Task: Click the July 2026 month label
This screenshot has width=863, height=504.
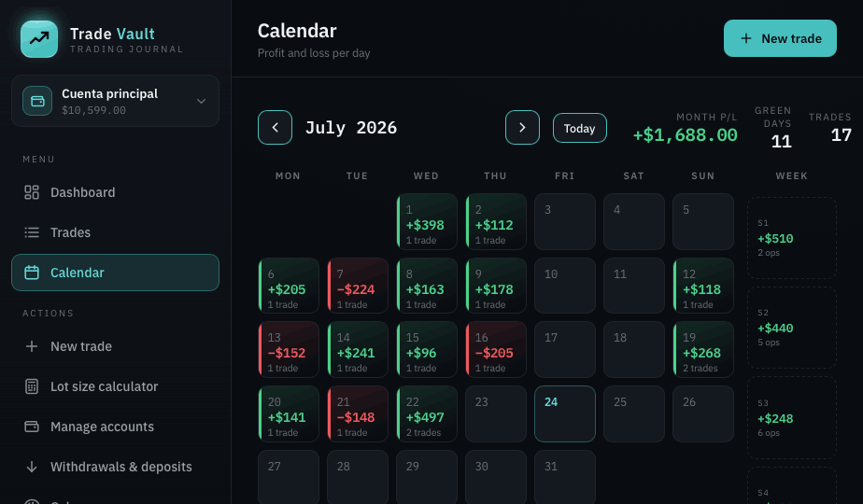Action: point(351,128)
